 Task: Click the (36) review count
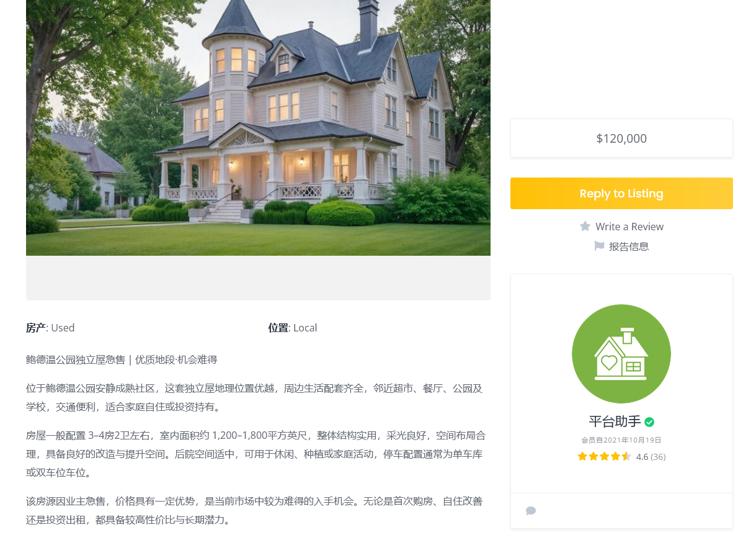click(658, 457)
